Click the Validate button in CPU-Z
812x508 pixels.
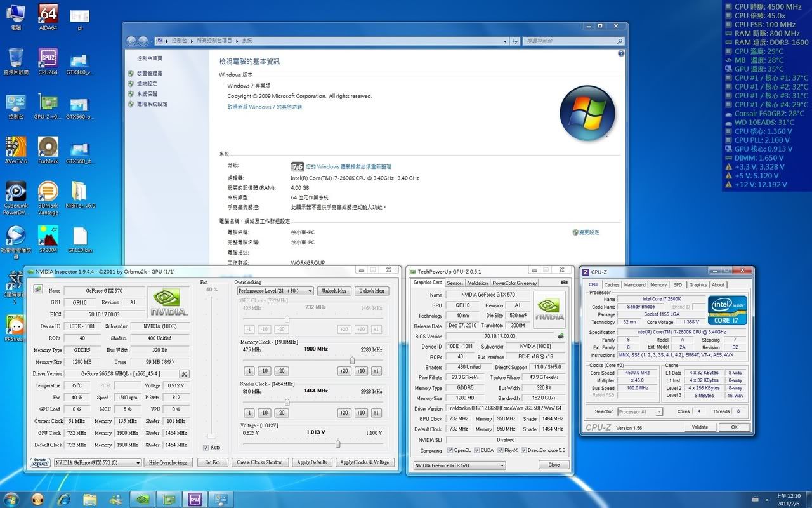700,427
